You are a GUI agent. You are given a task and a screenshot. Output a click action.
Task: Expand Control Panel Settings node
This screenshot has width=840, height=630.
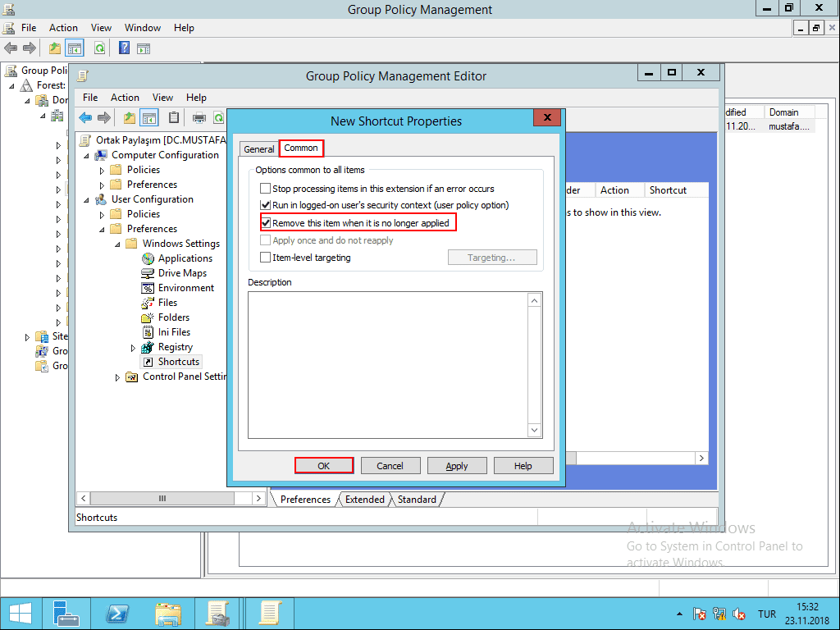(117, 377)
